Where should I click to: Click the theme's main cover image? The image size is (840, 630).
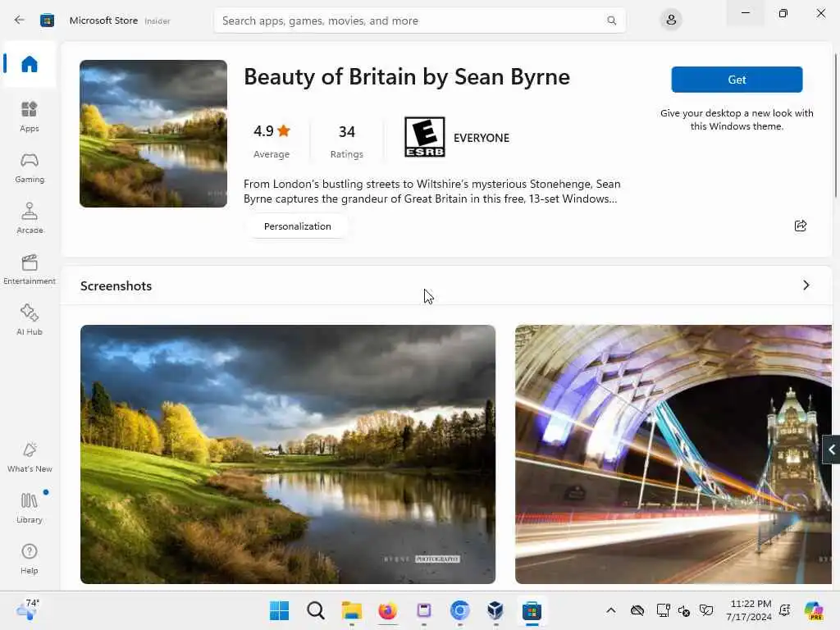point(153,134)
